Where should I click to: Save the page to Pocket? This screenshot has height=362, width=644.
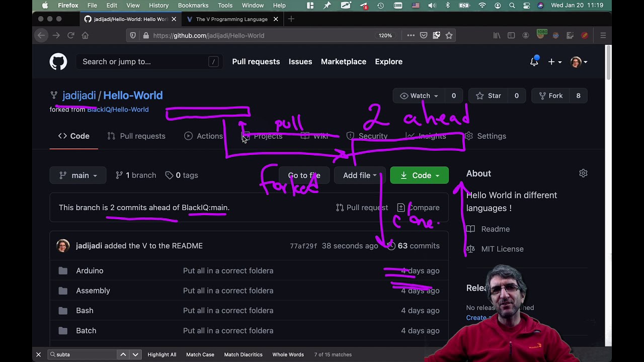coord(424,35)
